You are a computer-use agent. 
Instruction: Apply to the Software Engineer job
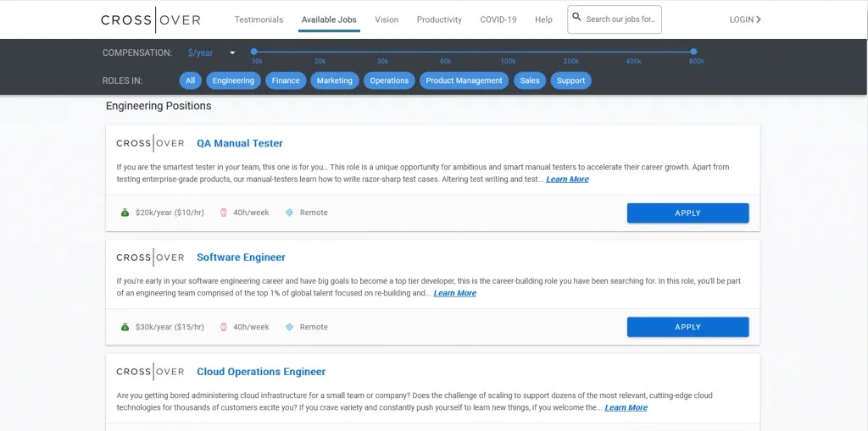coord(688,327)
